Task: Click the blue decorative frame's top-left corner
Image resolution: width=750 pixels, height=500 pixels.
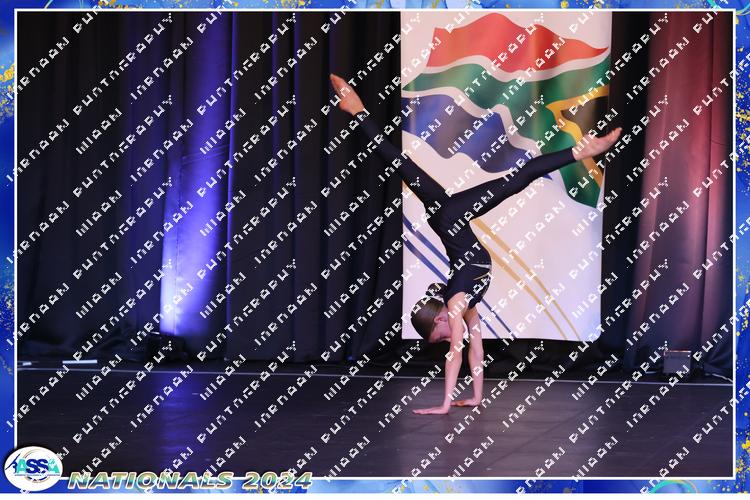Action: click(8, 8)
